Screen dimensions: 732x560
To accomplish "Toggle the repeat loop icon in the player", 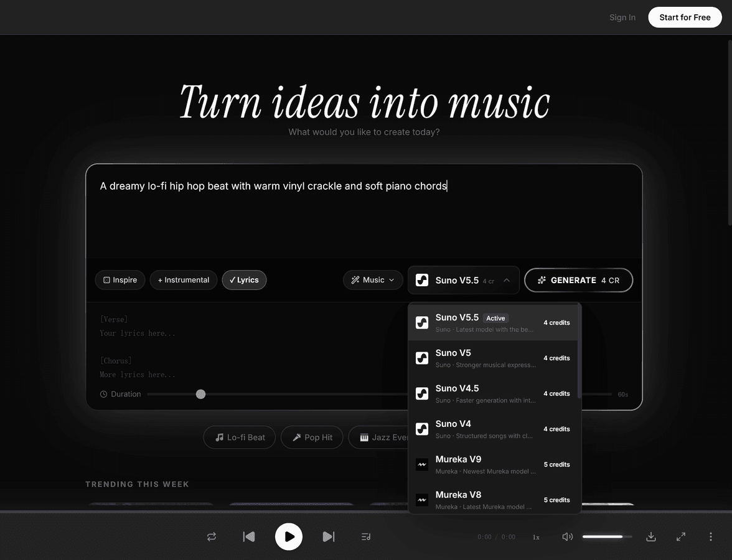I will (x=212, y=536).
